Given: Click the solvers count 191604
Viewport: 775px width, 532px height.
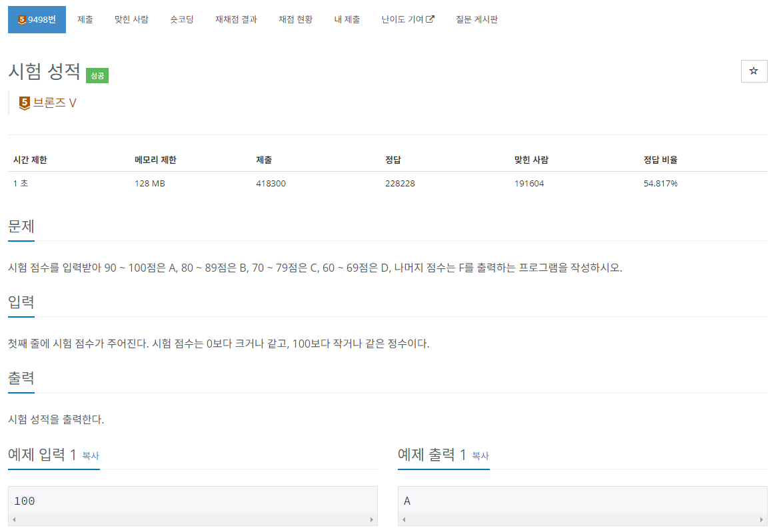Looking at the screenshot, I should (x=529, y=184).
